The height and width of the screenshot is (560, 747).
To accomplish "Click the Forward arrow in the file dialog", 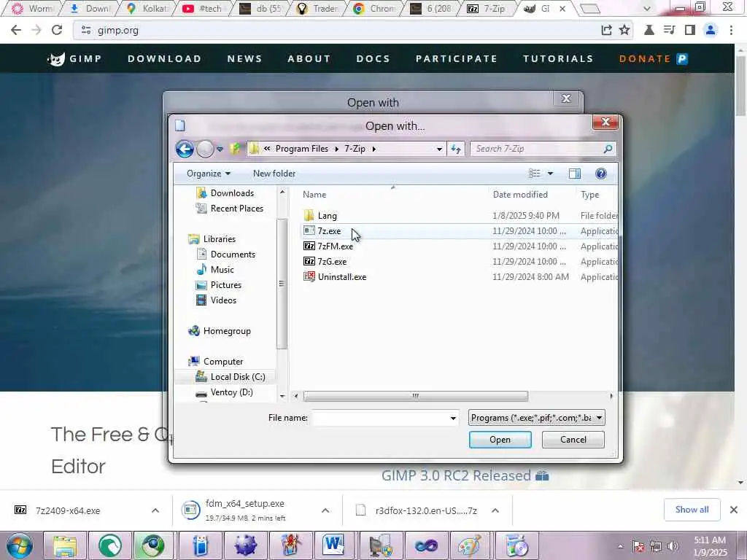I will (x=205, y=149).
